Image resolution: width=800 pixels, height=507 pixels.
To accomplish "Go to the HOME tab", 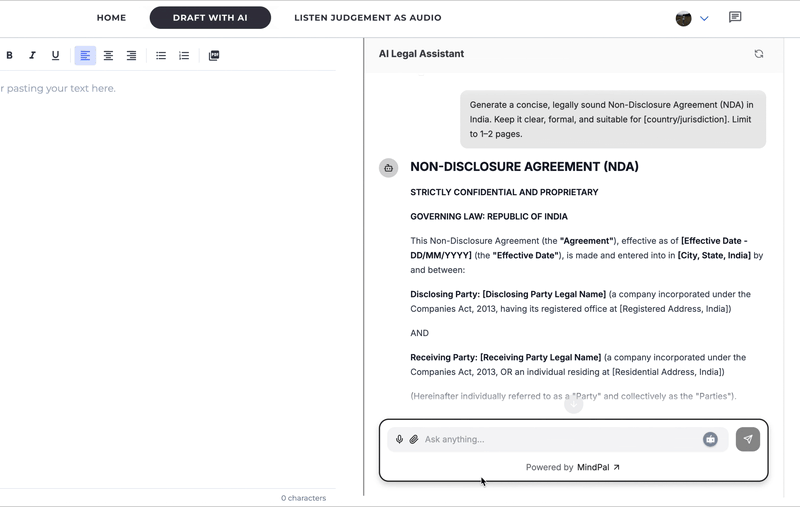I will [111, 17].
